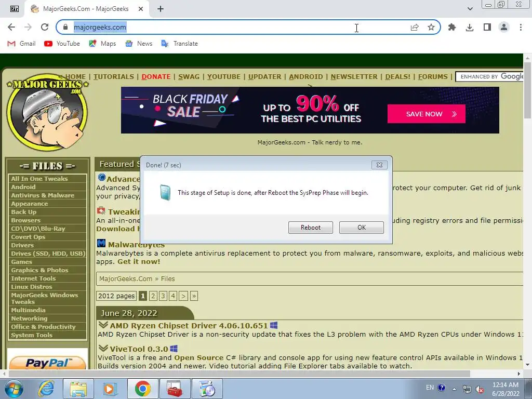Viewport: 532px width, 399px height.
Task: Close the Done! dialog with X
Action: tap(379, 165)
